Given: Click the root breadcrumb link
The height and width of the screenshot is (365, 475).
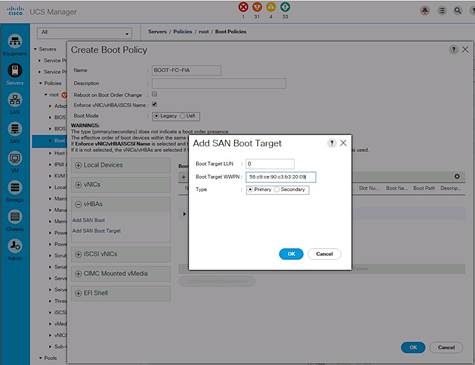Looking at the screenshot, I should coord(204,32).
